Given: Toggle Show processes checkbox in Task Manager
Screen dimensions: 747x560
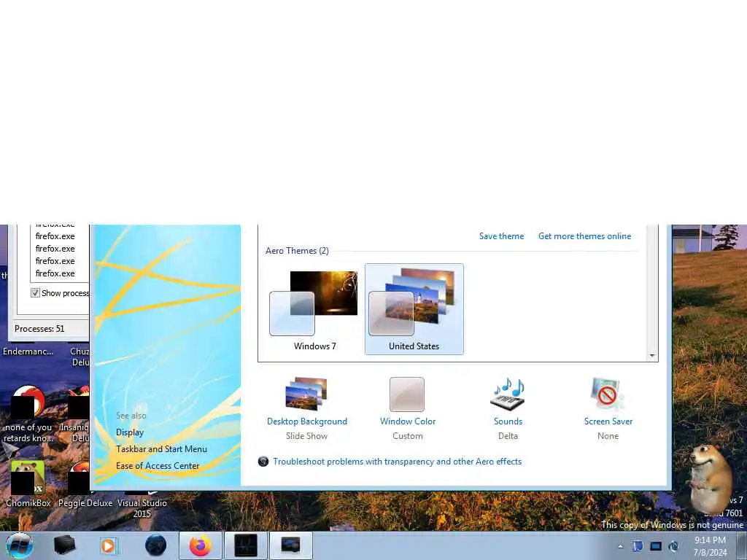Looking at the screenshot, I should coord(35,293).
